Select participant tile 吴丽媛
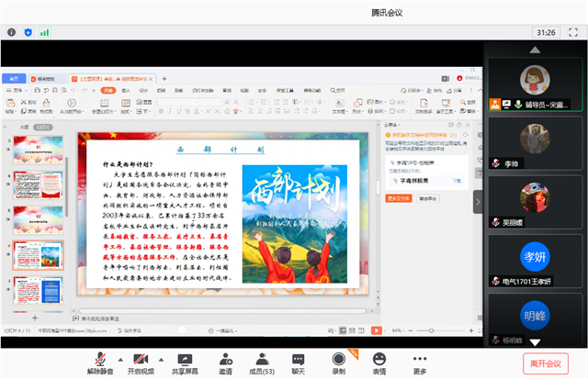This screenshot has height=379, width=588. point(535,202)
